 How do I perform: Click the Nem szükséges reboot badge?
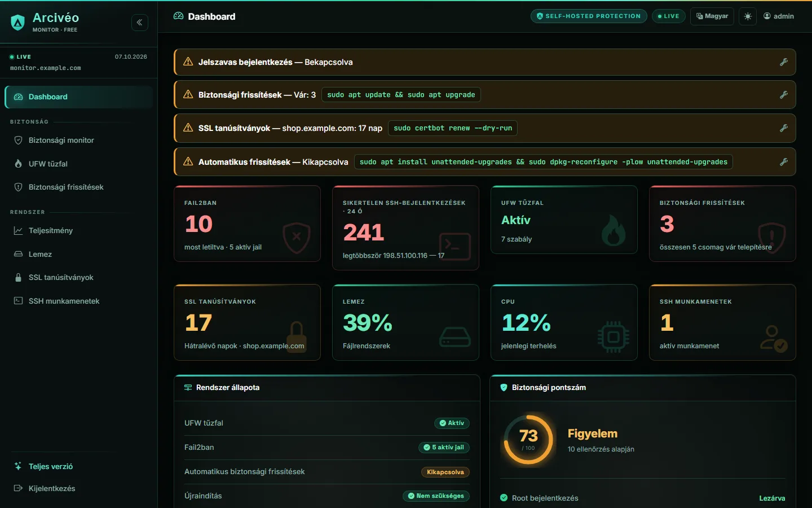point(436,496)
